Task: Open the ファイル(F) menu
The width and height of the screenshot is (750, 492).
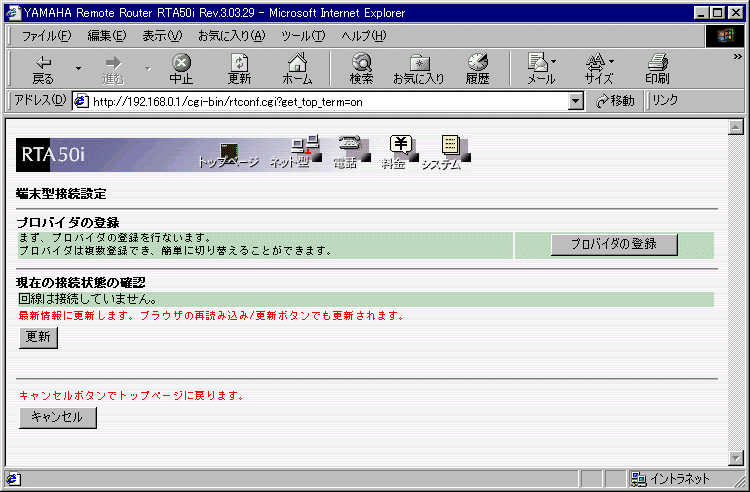Action: tap(46, 36)
